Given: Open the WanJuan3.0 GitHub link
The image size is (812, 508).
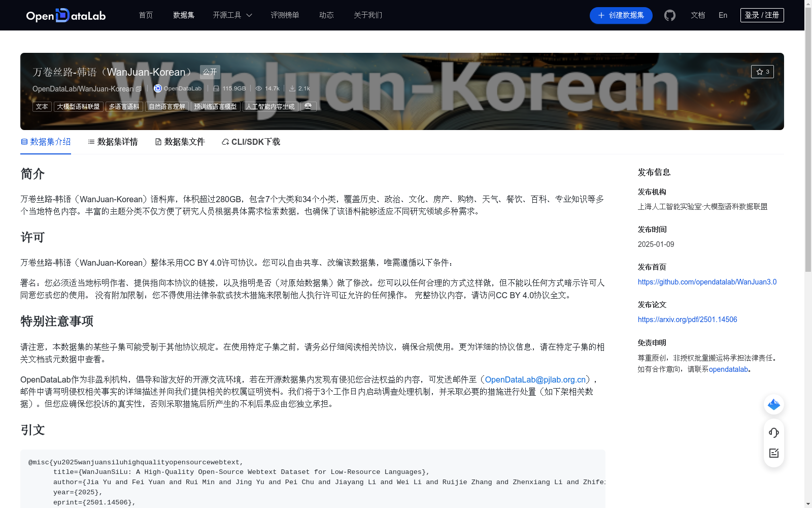Looking at the screenshot, I should coord(707,282).
